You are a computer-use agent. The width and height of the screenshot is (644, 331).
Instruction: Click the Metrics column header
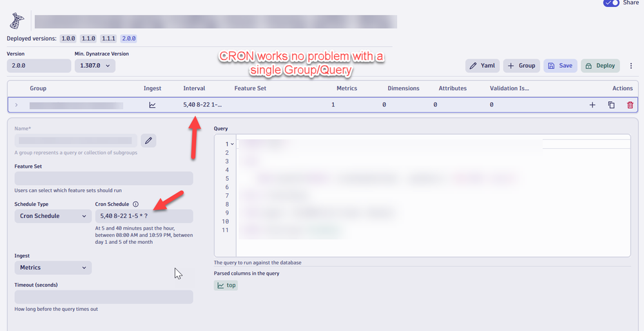[347, 88]
